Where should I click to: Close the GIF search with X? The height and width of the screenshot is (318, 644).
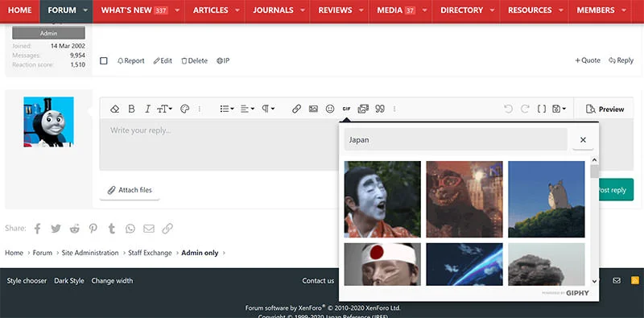[x=583, y=140]
